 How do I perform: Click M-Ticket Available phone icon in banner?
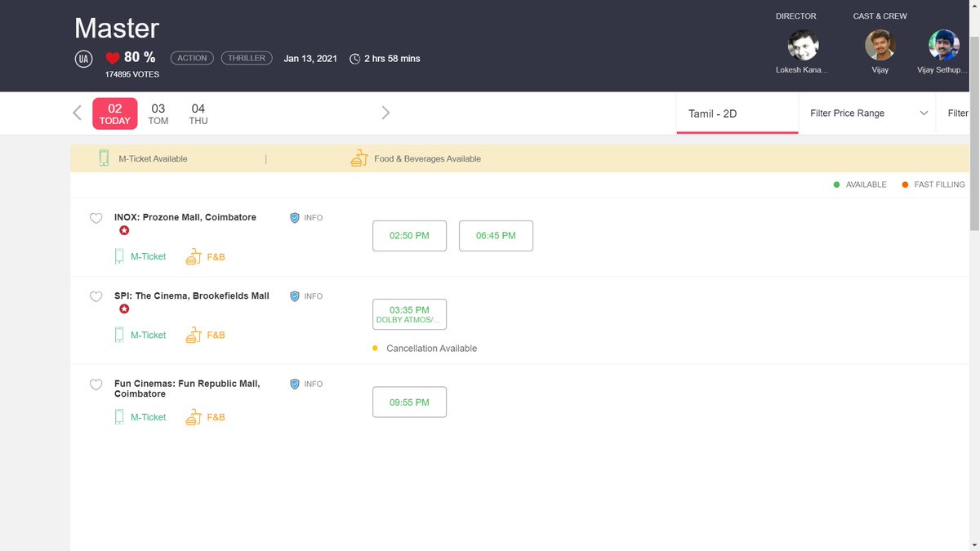[104, 158]
